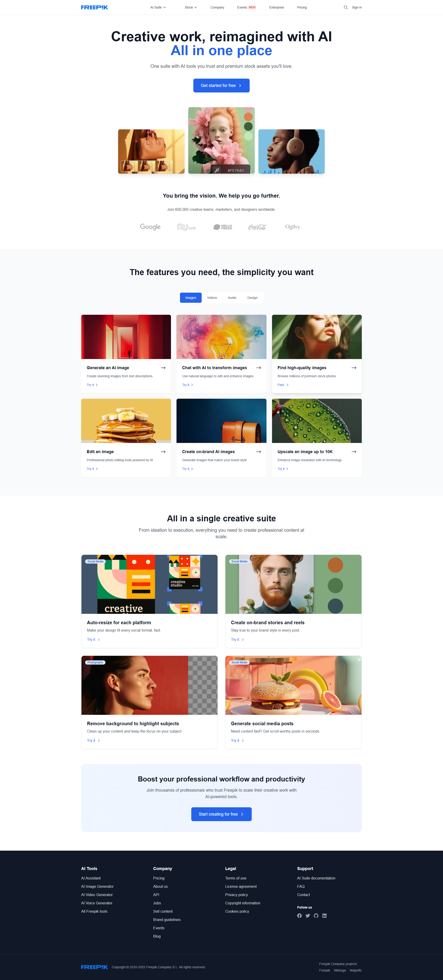Open the LinkedIn icon under Follow us
The height and width of the screenshot is (980, 443).
pos(324,916)
